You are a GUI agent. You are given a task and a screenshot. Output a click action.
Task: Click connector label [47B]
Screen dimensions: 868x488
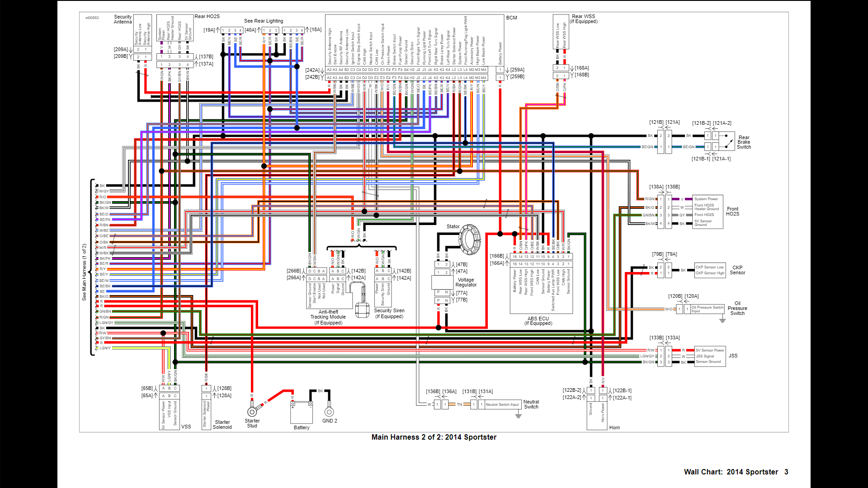click(462, 264)
